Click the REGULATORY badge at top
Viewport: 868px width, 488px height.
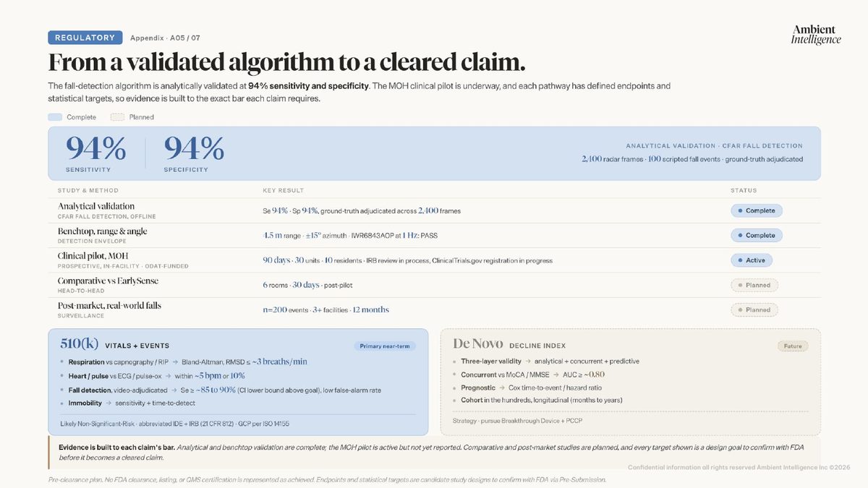click(x=84, y=38)
